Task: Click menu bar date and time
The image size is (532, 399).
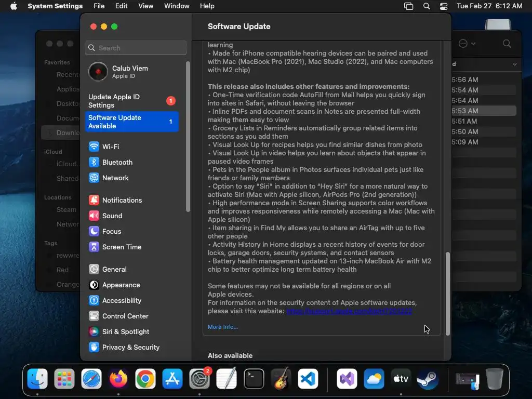Action: pos(489,6)
